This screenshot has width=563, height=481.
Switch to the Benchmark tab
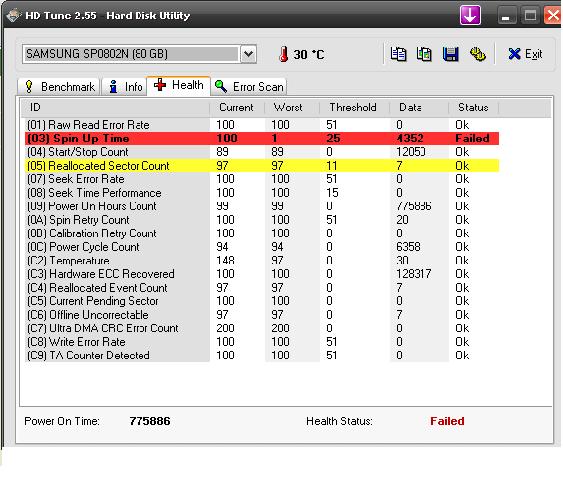coord(59,87)
